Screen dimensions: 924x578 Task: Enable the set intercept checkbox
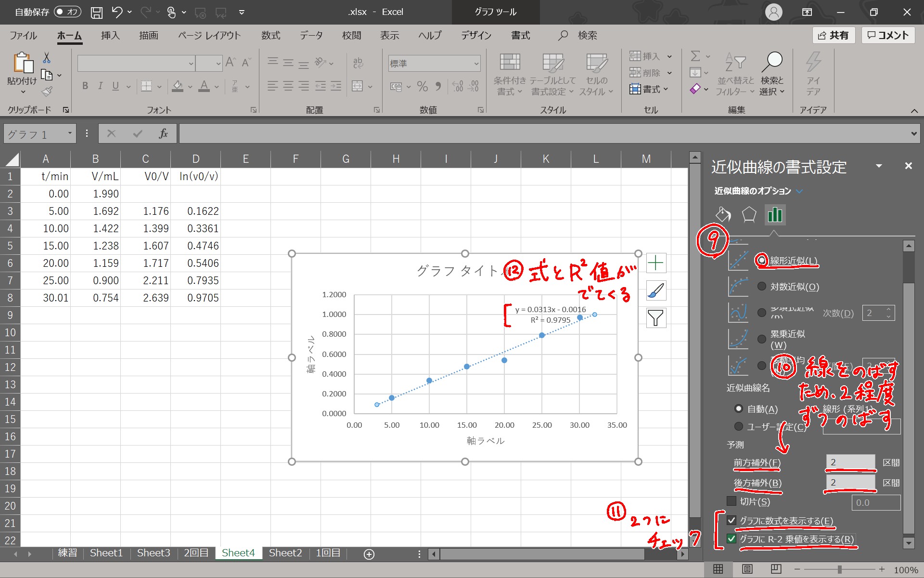click(x=731, y=501)
